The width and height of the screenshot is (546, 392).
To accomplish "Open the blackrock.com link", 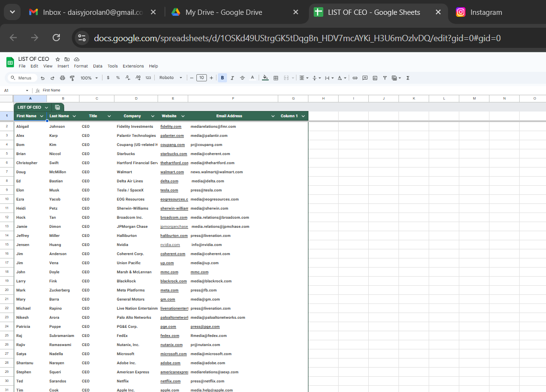I will [x=173, y=281].
